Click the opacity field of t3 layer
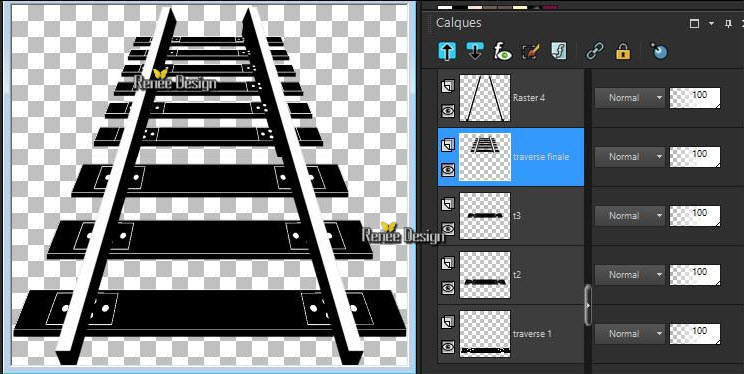Viewport: 744px width, 374px height. [695, 215]
